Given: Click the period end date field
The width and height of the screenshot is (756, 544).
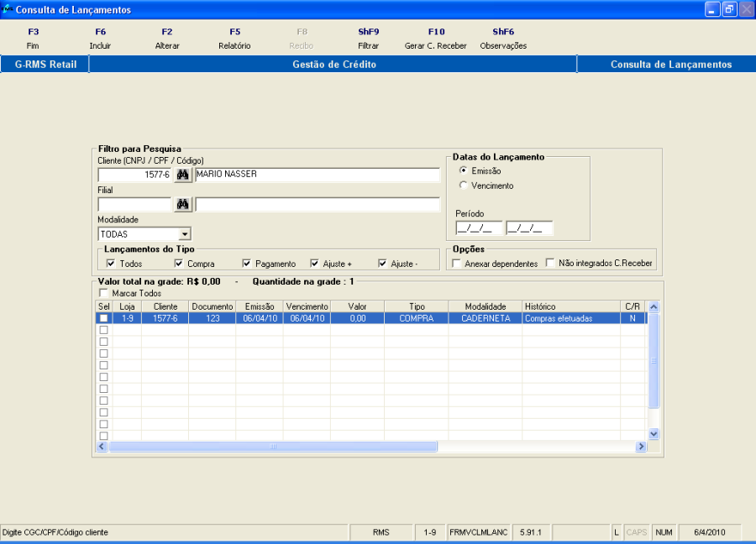Looking at the screenshot, I should (x=529, y=228).
